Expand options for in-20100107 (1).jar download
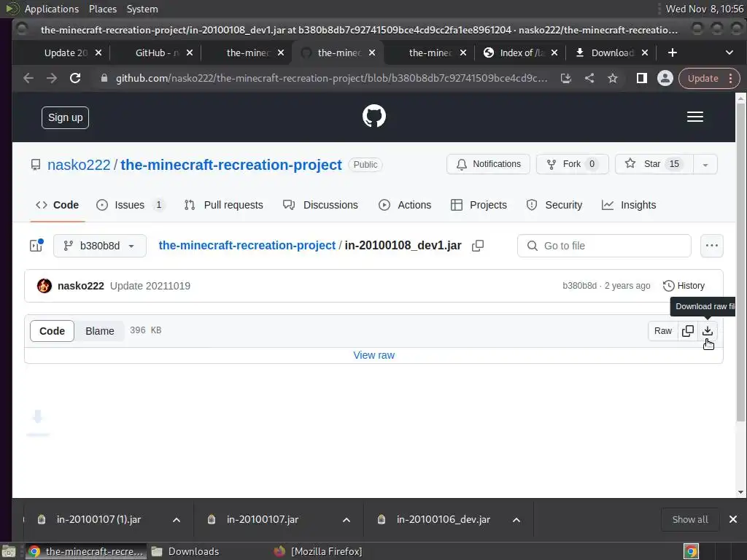 pyautogui.click(x=177, y=519)
